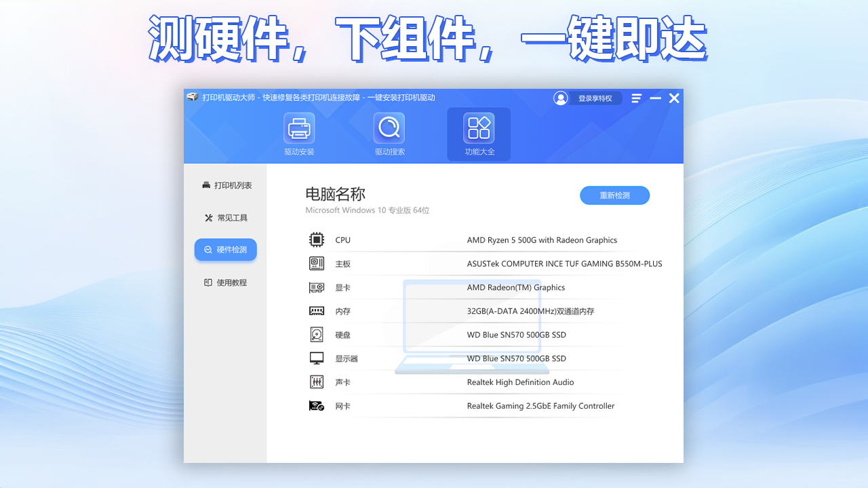Click the 显卡 graphics card icon
This screenshot has width=868, height=488.
[x=316, y=287]
